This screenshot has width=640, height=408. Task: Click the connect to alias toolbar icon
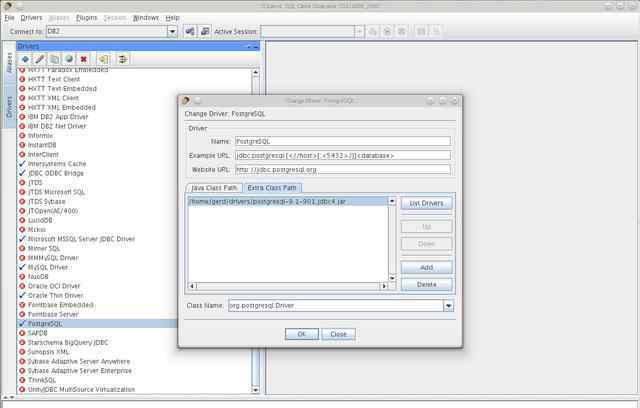[x=189, y=31]
